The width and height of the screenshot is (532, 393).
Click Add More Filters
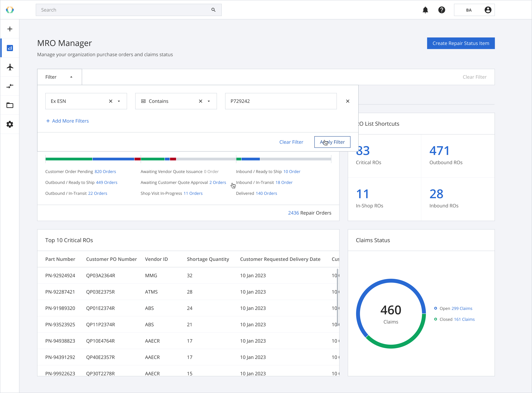click(67, 121)
